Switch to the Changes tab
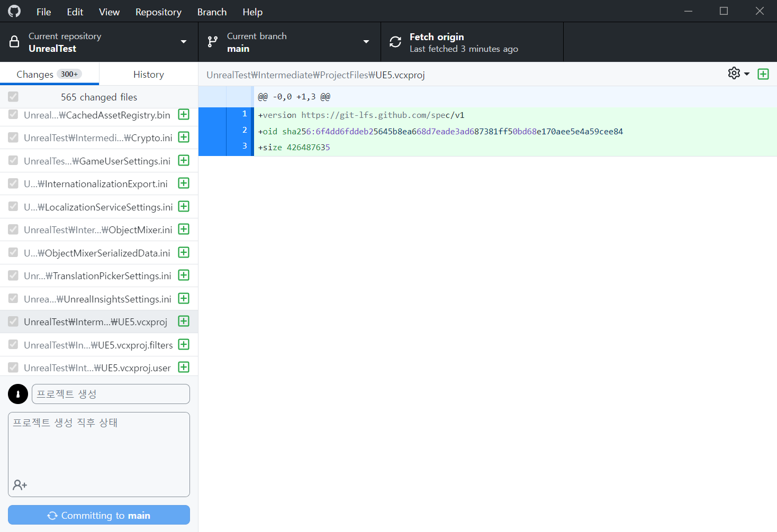 click(49, 74)
